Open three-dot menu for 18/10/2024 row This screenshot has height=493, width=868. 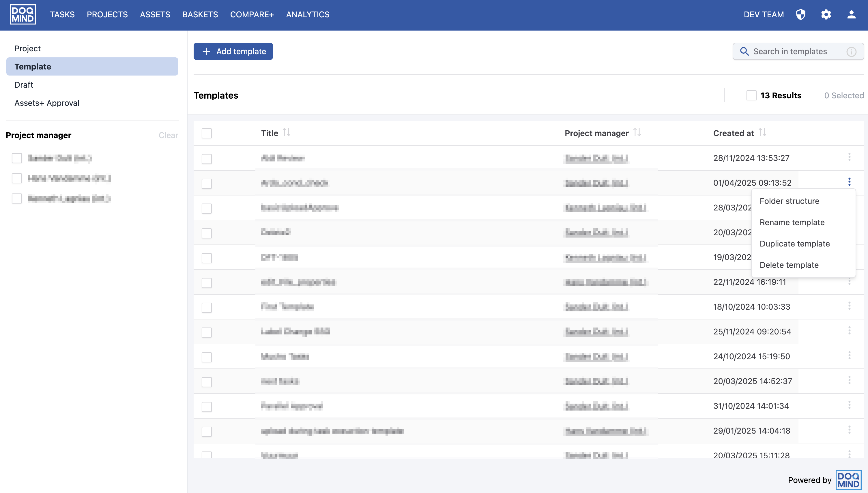(x=849, y=306)
